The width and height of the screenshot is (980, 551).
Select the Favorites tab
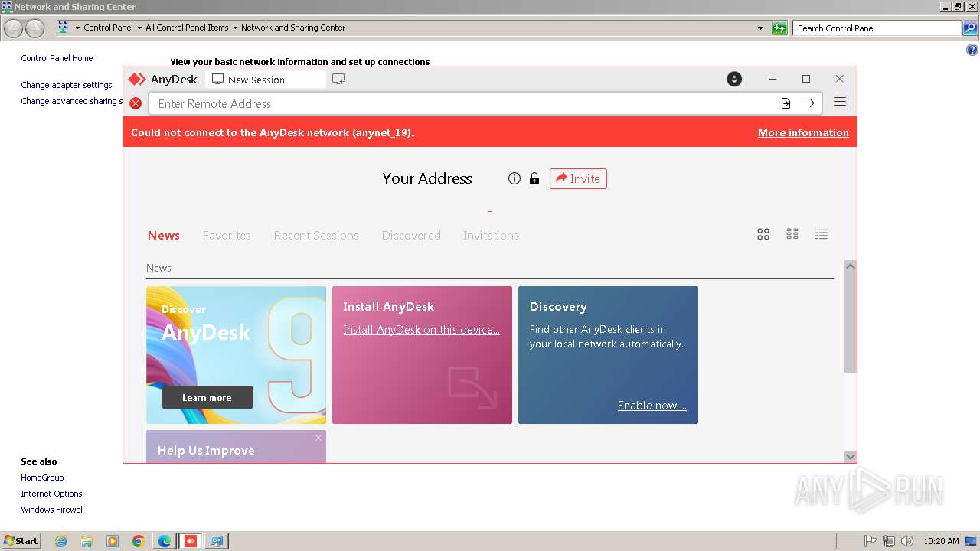point(227,236)
